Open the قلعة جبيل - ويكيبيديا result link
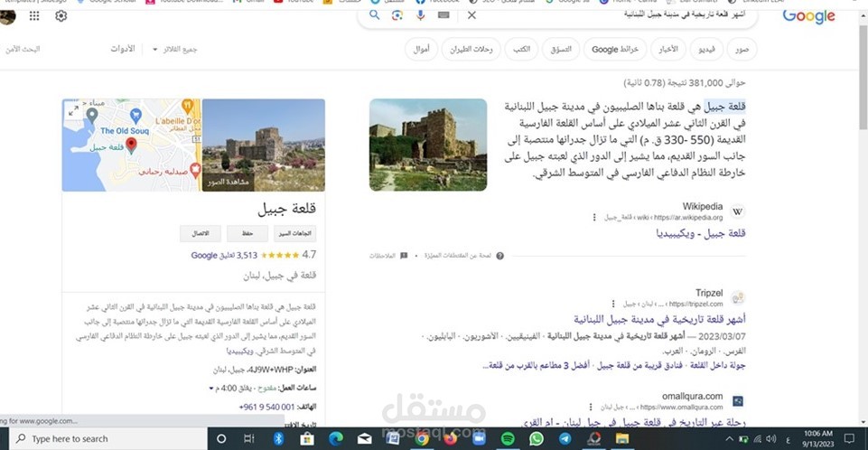This screenshot has width=868, height=450. click(x=700, y=233)
